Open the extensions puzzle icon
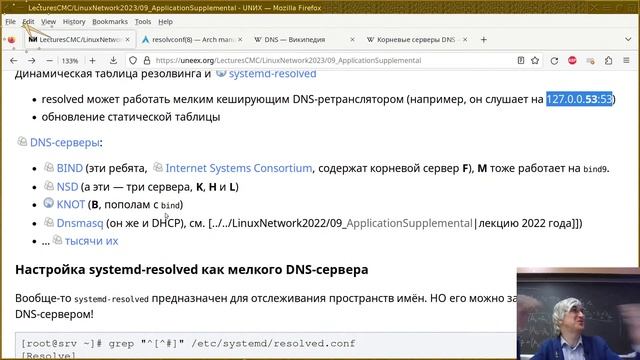The height and width of the screenshot is (360, 640). 609,60
